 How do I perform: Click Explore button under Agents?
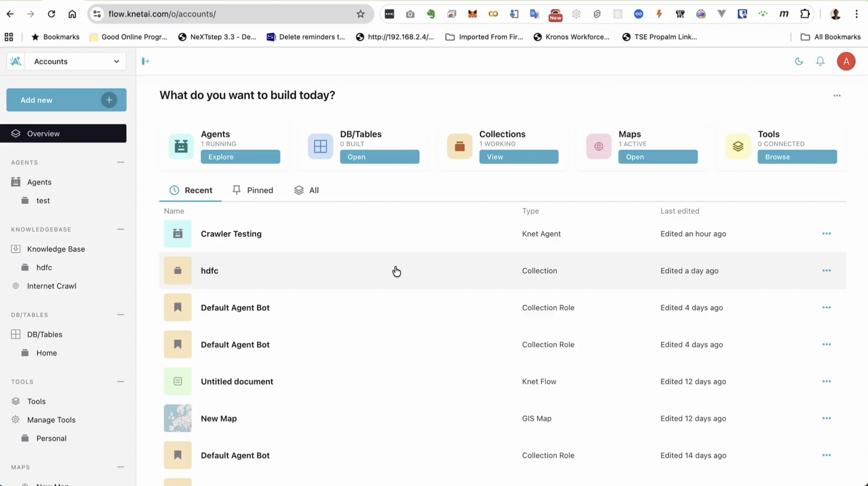(240, 157)
